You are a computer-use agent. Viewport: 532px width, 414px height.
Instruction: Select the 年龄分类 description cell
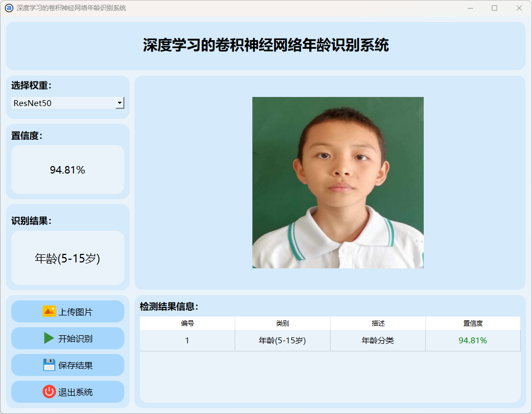pyautogui.click(x=378, y=341)
